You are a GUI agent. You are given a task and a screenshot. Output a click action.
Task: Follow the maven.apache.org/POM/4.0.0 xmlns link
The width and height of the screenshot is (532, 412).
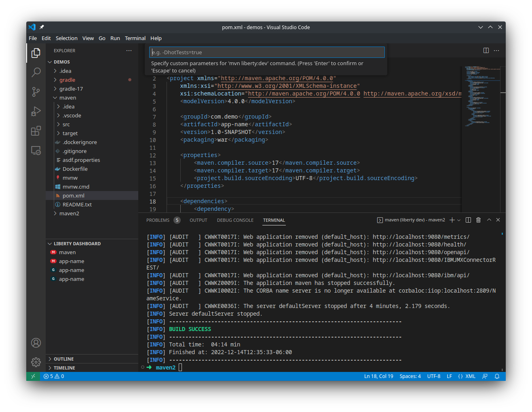click(x=277, y=78)
